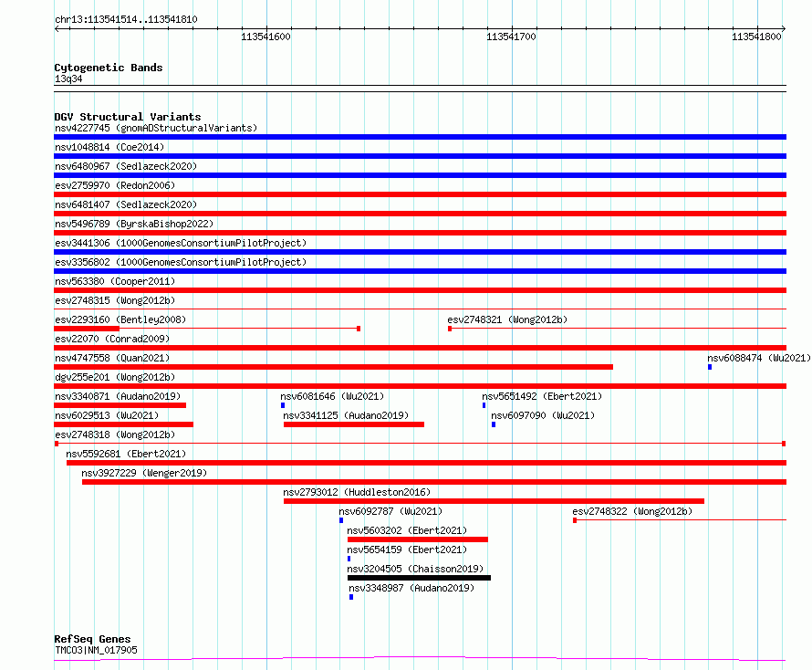Screen dimensions: 812x670
Task: Click red end marker of esv2293160
Action: [x=359, y=329]
